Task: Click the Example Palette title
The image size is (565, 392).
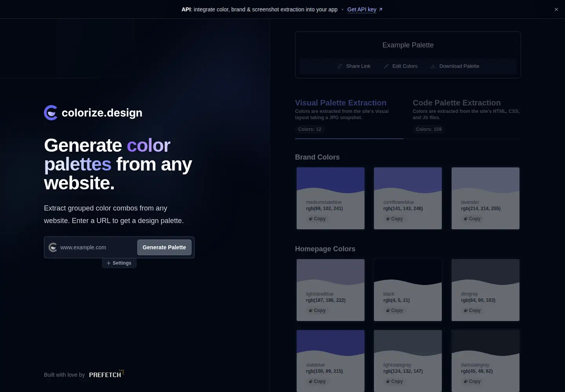Action: tap(408, 45)
